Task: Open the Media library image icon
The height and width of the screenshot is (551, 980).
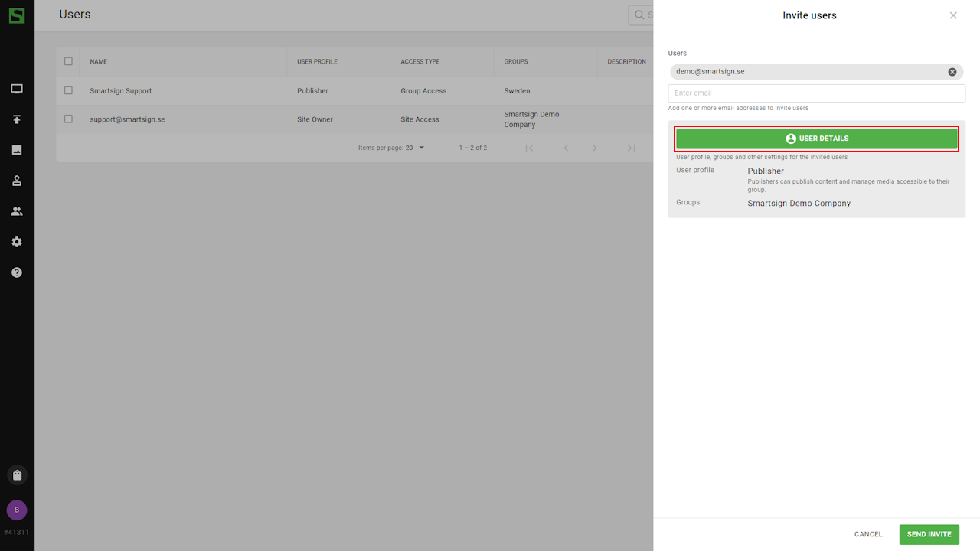Action: [x=17, y=150]
